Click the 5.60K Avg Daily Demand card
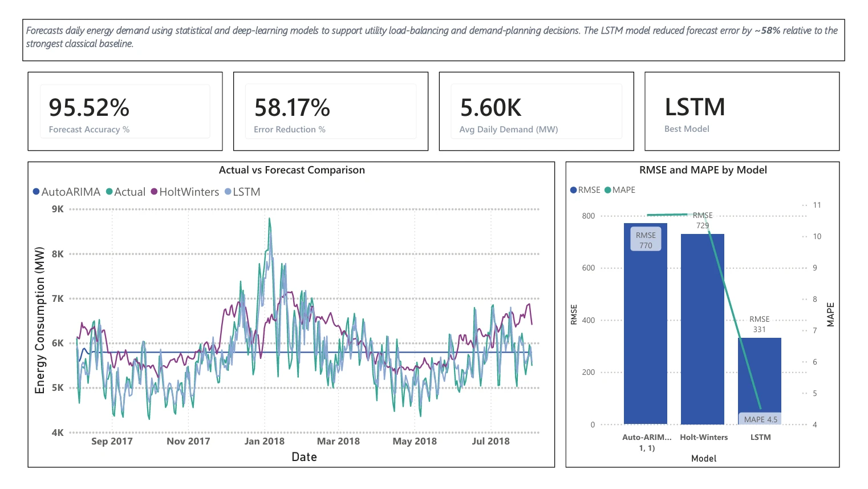 (x=537, y=111)
